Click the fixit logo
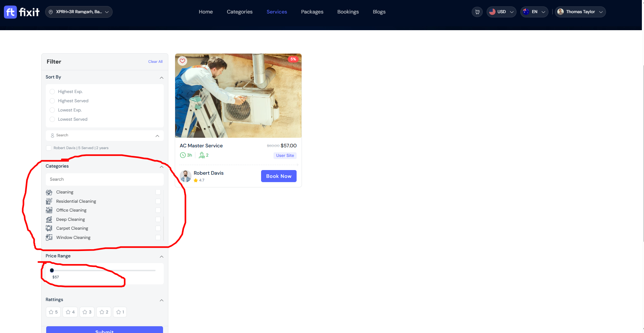Viewport: 644px width, 333px height. pos(22,12)
